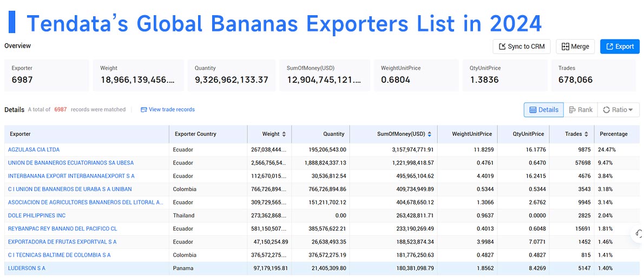Select the SumOfMoney(USD) overview card

tap(325, 75)
